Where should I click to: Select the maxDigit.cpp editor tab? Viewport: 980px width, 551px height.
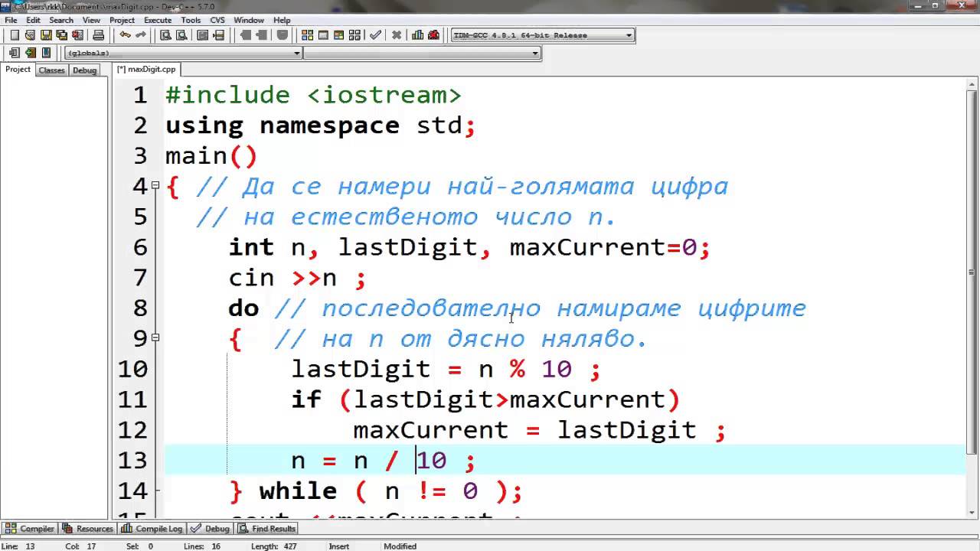[x=146, y=69]
